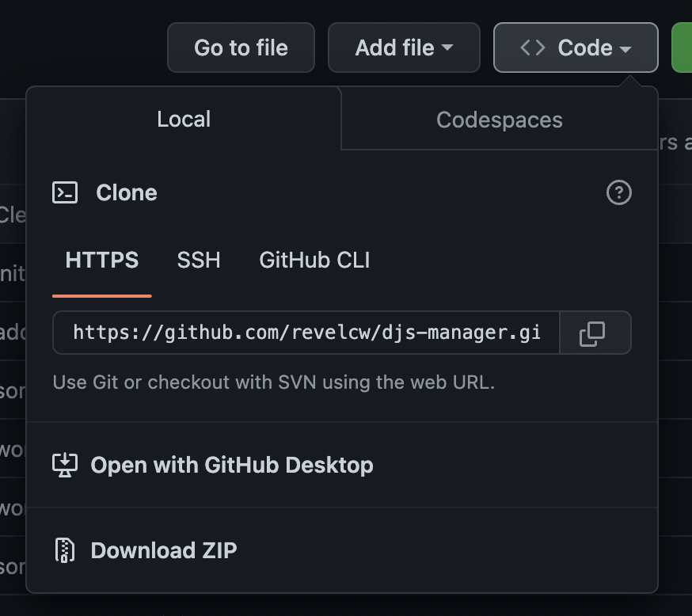Collapse the Code dropdown menu
Viewport: 692px width, 616px height.
(x=576, y=48)
